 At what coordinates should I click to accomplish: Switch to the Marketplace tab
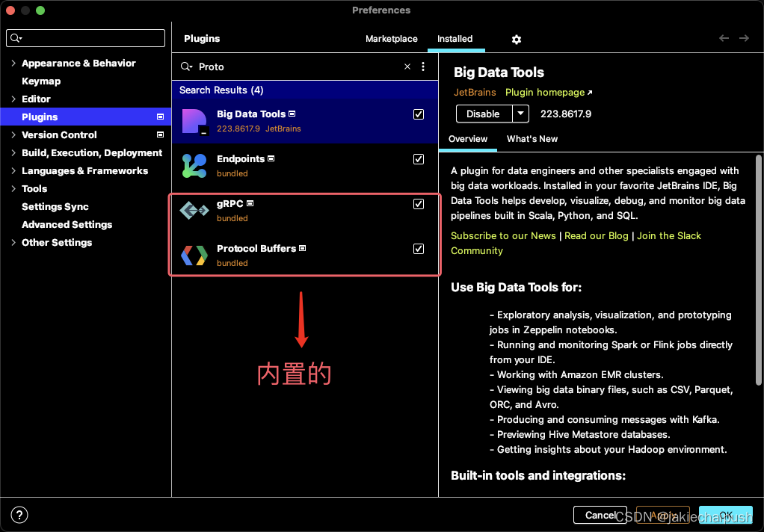391,39
